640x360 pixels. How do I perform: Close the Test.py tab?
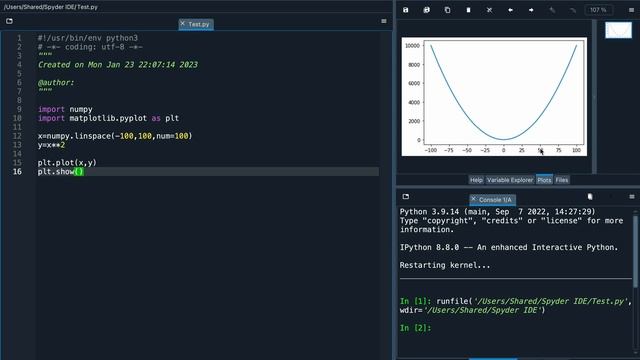[182, 24]
